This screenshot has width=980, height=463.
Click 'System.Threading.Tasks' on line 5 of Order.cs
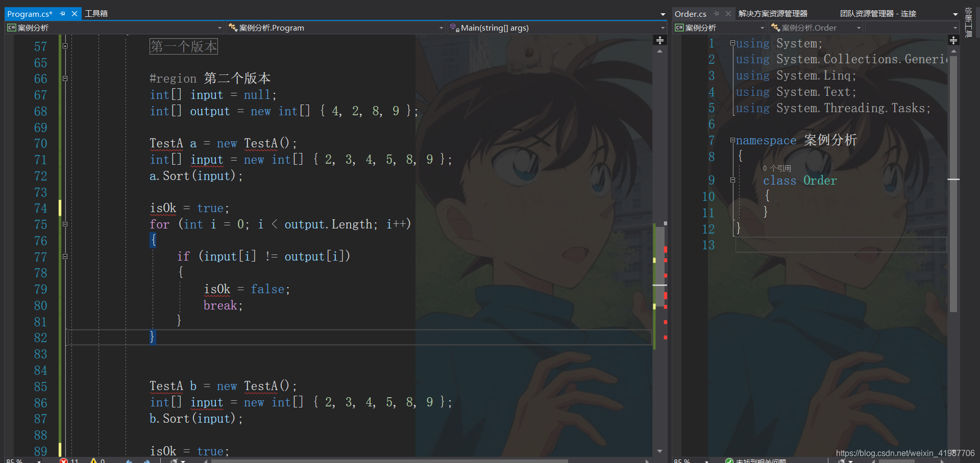[850, 108]
